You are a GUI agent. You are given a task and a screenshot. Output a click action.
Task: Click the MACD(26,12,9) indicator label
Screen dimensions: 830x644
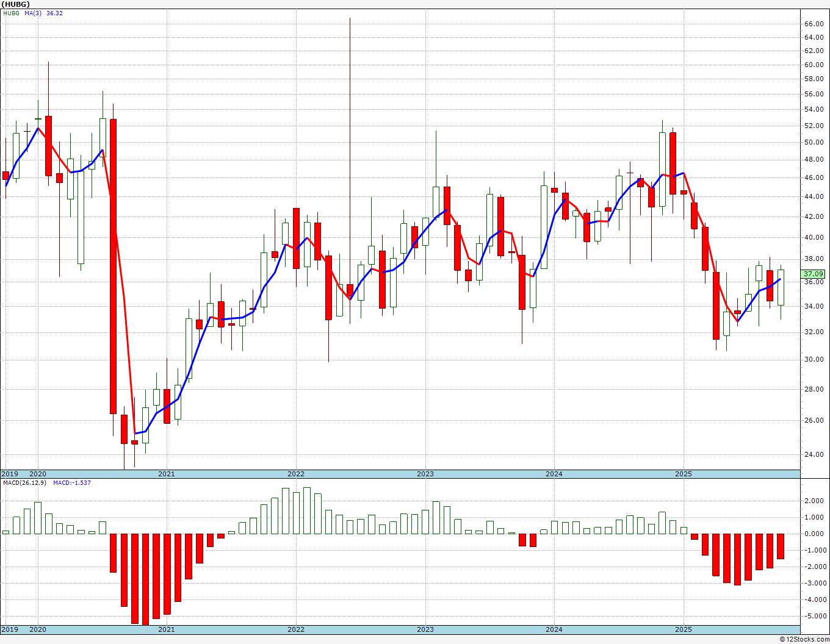(x=25, y=482)
